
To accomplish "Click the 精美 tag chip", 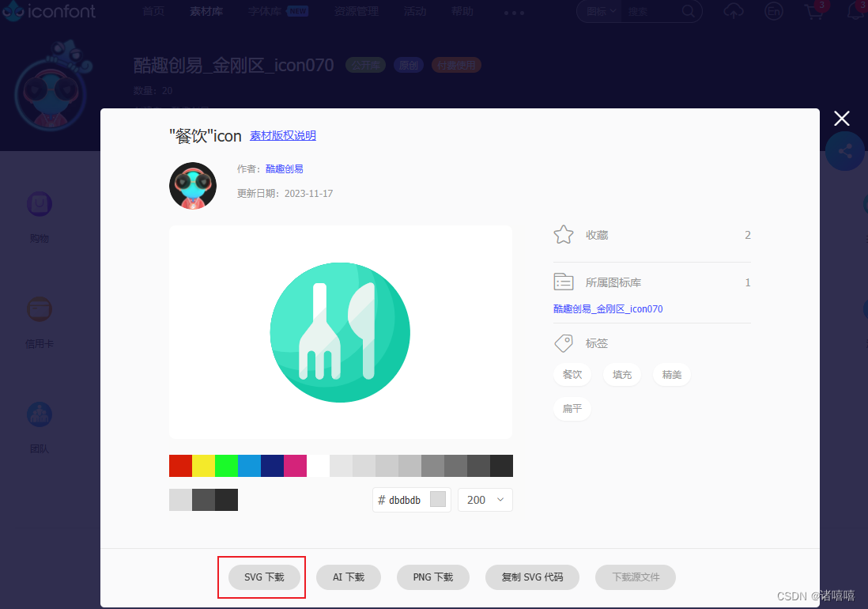I will [672, 375].
